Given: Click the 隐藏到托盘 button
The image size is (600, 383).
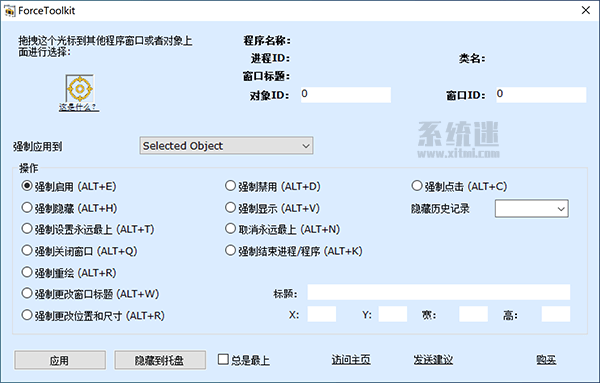Looking at the screenshot, I should (160, 360).
